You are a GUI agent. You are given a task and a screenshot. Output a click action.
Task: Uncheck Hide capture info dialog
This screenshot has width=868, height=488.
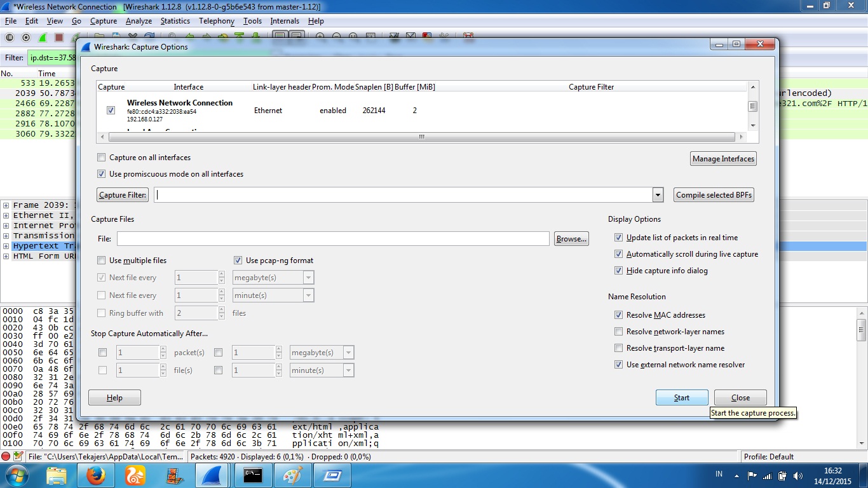[x=618, y=271]
